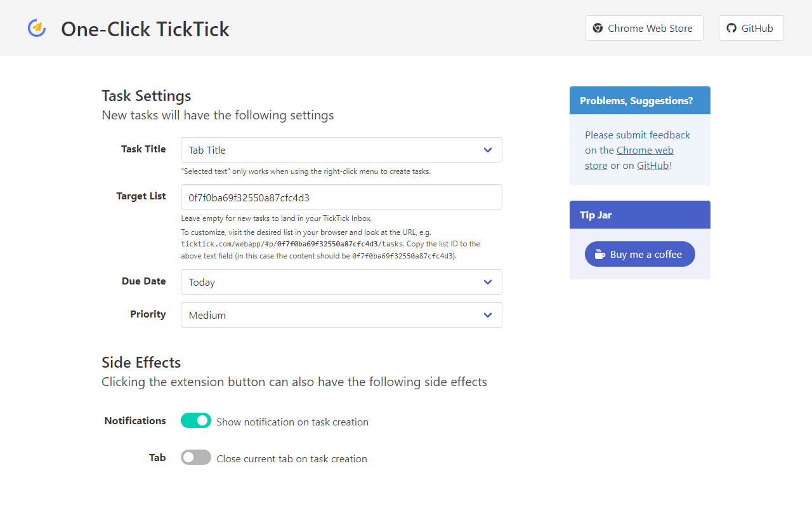Screen dimensions: 812x508
Task: Disable the Show notification toggle
Action: click(x=195, y=420)
